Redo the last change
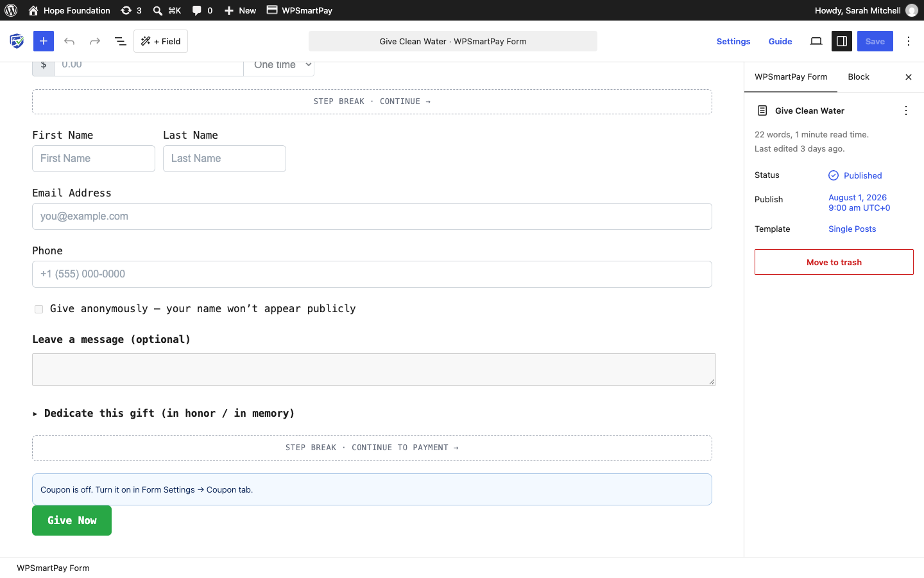The height and width of the screenshot is (578, 924). (95, 41)
